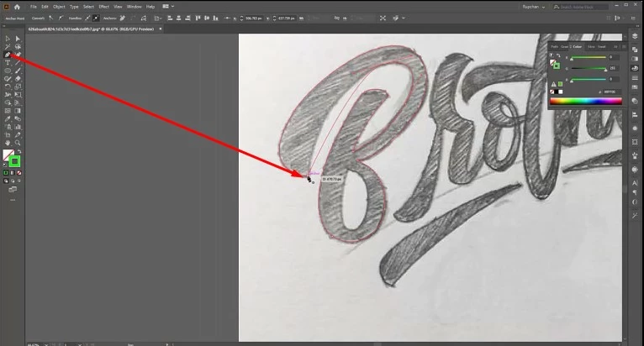644x346 pixels.
Task: Pick a color from spectrum bar
Action: 586,101
